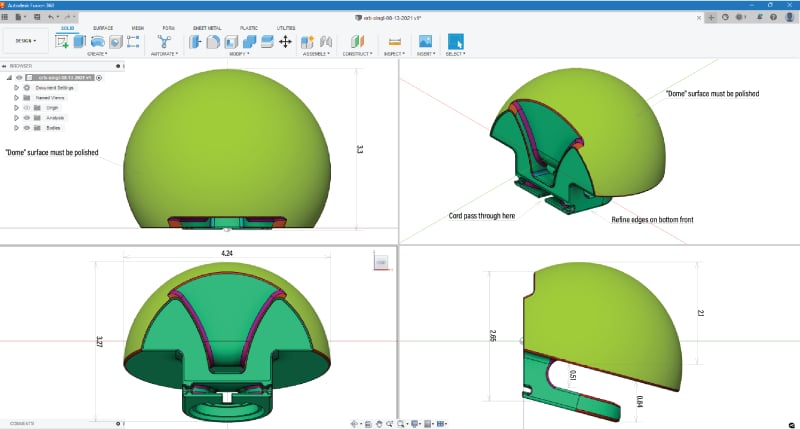Expand the Named Views node
Image resolution: width=800 pixels, height=429 pixels.
(x=16, y=98)
